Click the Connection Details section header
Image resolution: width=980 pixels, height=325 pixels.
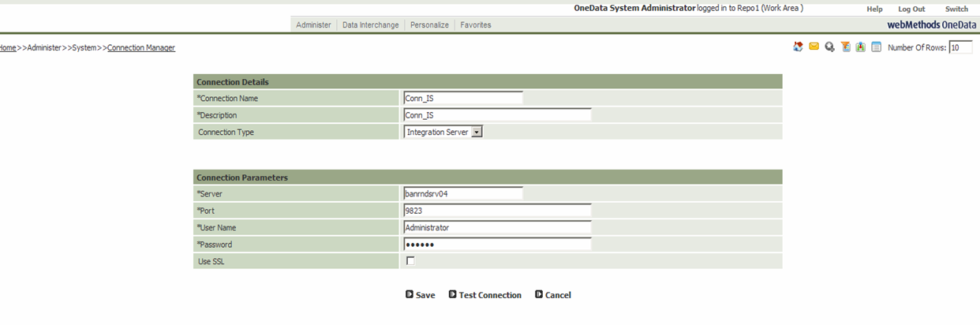pos(488,81)
